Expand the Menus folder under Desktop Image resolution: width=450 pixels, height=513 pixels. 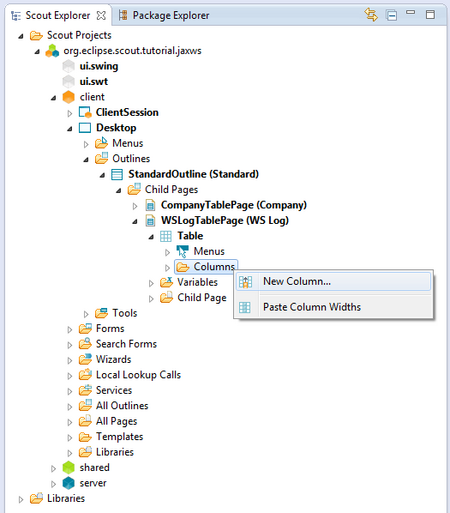tap(86, 144)
